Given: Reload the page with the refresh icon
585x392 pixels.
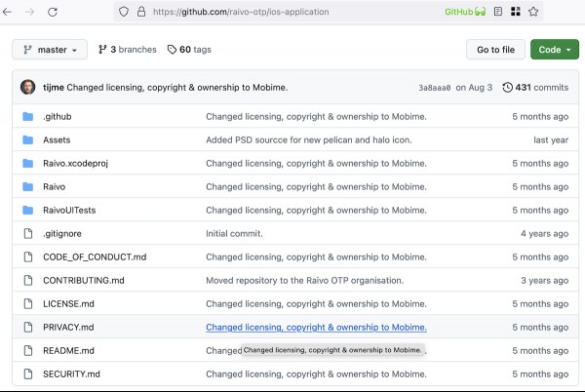Looking at the screenshot, I should coord(53,12).
